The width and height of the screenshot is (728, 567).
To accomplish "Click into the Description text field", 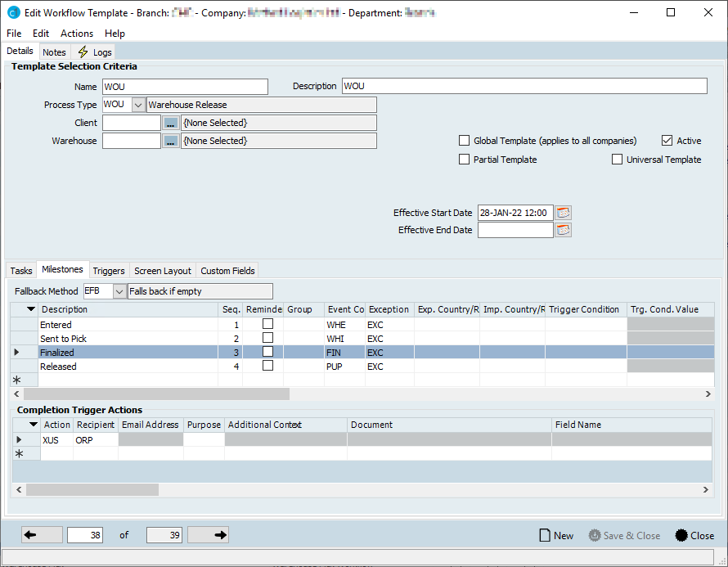I will pos(524,87).
